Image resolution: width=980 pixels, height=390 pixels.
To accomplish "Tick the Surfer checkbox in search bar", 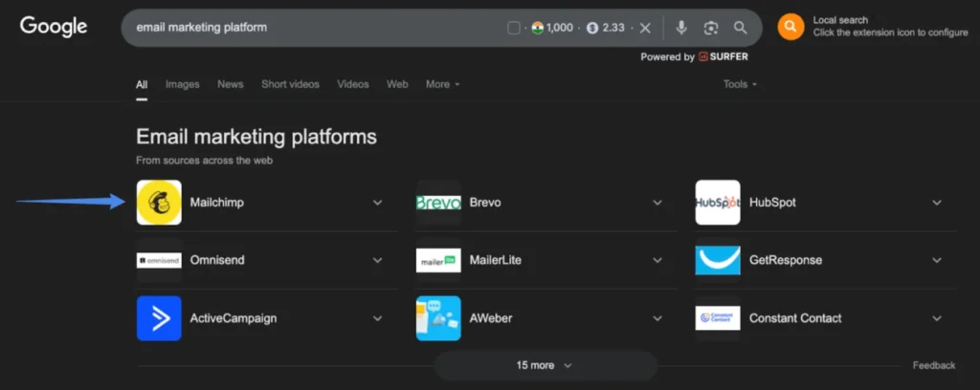I will pyautogui.click(x=513, y=28).
